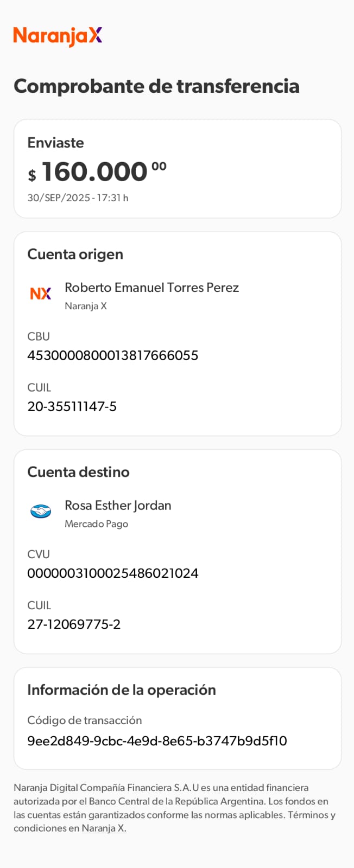Click recipient name Rosa Esther Jordan
Viewport: 354px width, 868px height.
118,505
